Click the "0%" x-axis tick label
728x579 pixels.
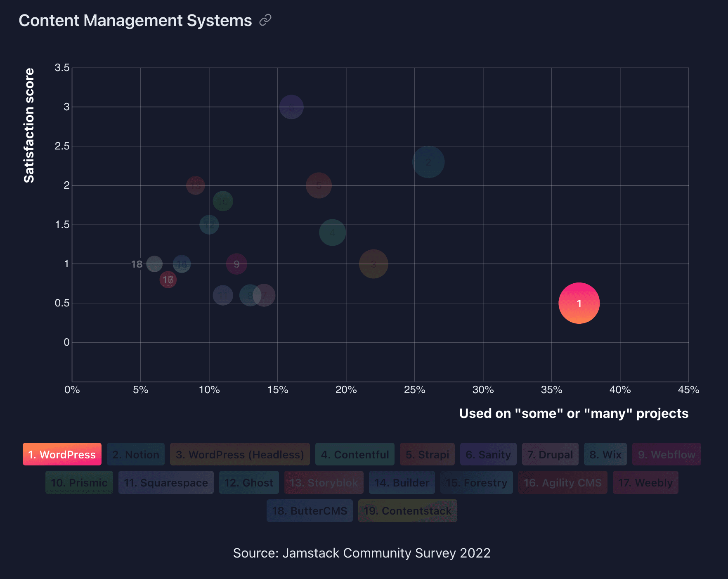point(72,390)
